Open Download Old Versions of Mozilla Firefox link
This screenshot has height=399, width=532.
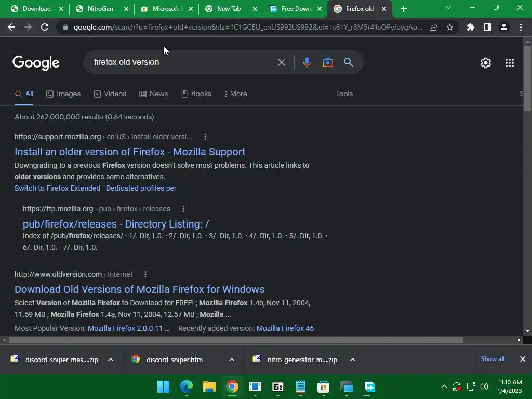click(139, 290)
